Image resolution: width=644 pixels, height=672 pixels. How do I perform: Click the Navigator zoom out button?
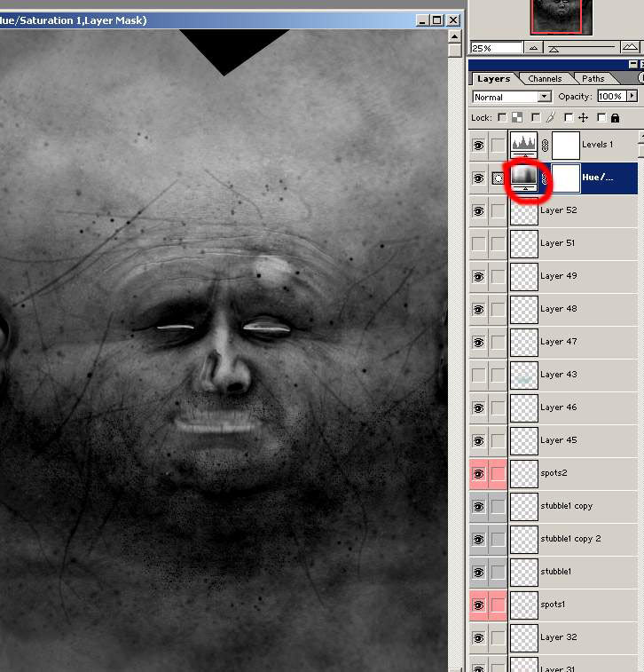coord(535,48)
